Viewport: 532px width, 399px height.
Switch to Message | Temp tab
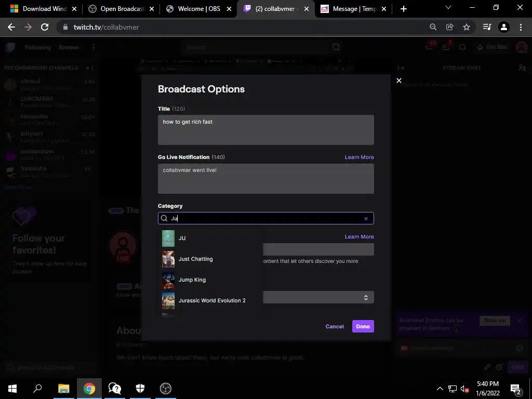pos(353,9)
